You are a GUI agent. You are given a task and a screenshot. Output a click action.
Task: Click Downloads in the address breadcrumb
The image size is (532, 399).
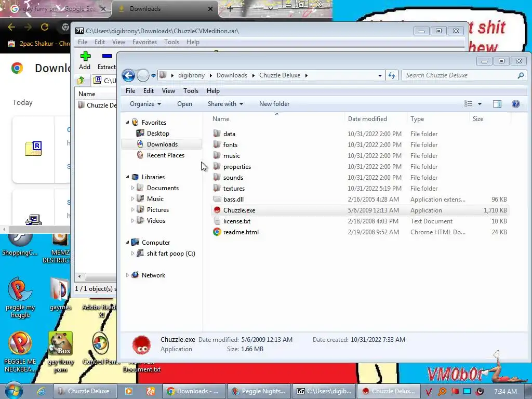[x=232, y=75]
